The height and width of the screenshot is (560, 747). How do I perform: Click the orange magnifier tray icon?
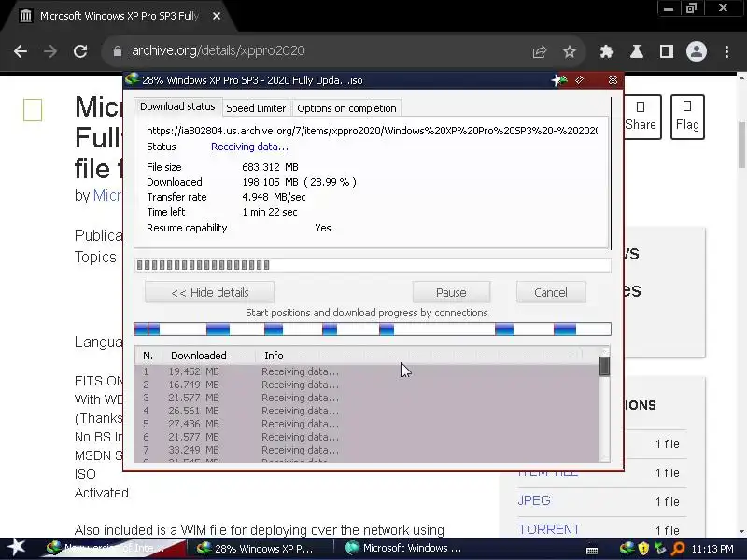(677, 549)
